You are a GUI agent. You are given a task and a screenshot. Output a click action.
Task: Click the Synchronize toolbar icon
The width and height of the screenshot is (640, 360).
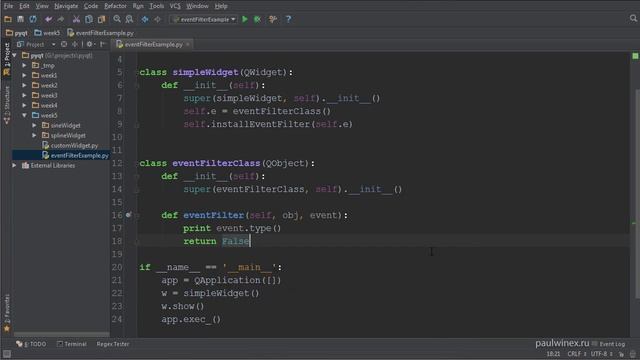pos(33,19)
